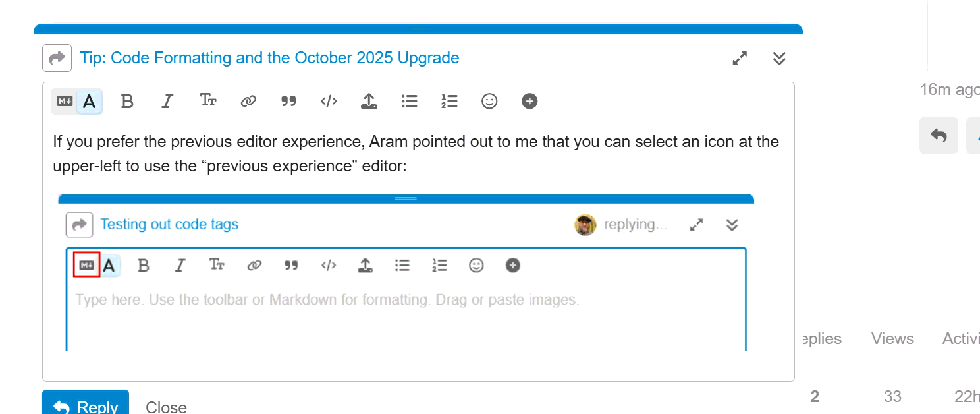Close the composer via Close link
The image size is (980, 414).
coord(166,407)
